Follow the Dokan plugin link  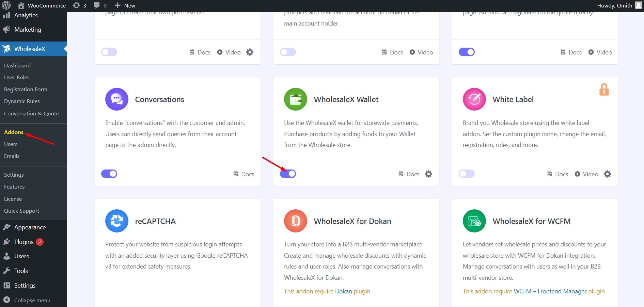pos(343,291)
